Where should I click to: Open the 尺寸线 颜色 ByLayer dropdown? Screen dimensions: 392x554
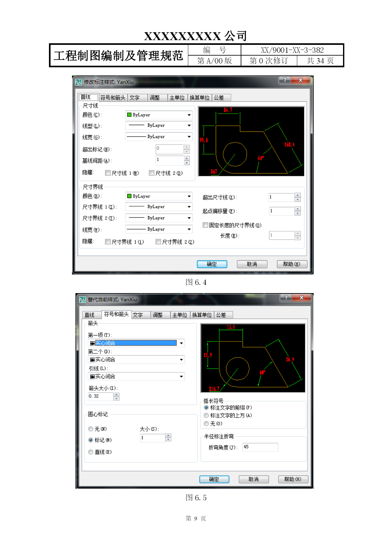[159, 115]
